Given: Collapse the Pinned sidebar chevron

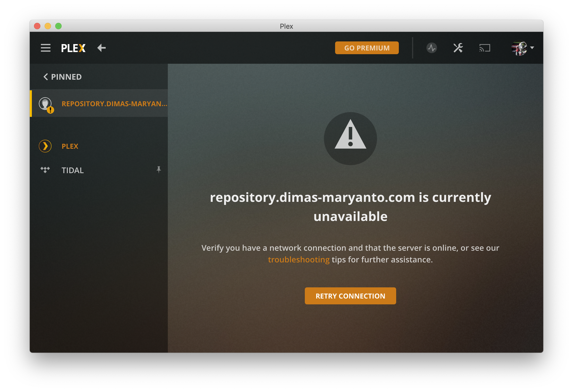Looking at the screenshot, I should 45,77.
